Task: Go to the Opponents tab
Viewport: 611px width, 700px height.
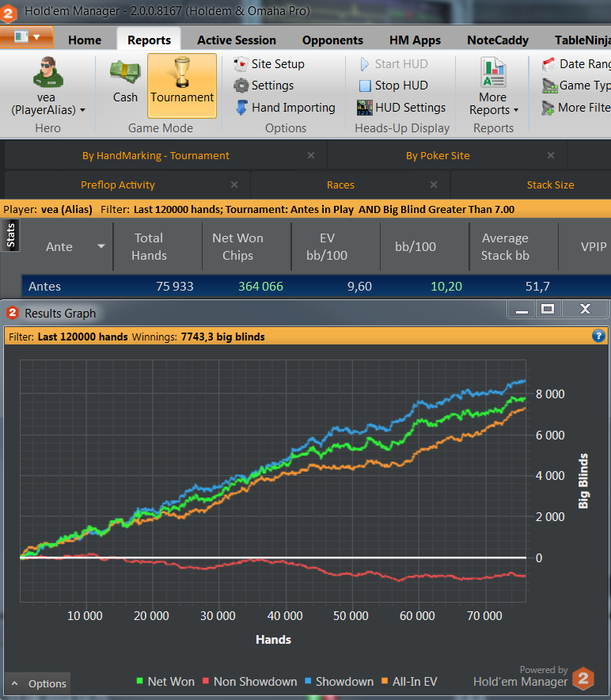Action: [333, 40]
